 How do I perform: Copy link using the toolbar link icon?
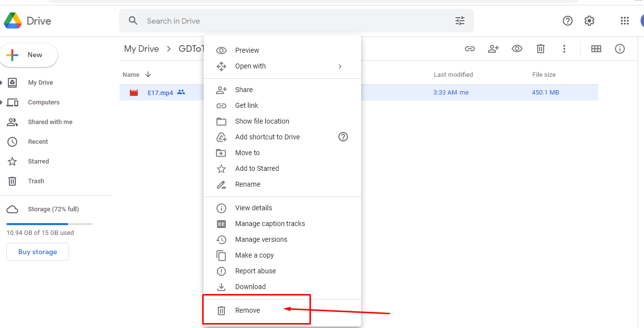469,49
